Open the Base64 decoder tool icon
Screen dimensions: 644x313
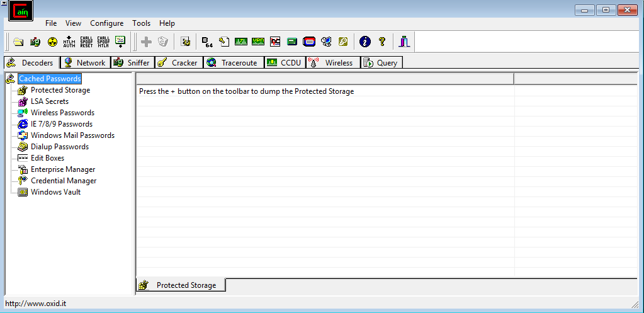(x=207, y=42)
